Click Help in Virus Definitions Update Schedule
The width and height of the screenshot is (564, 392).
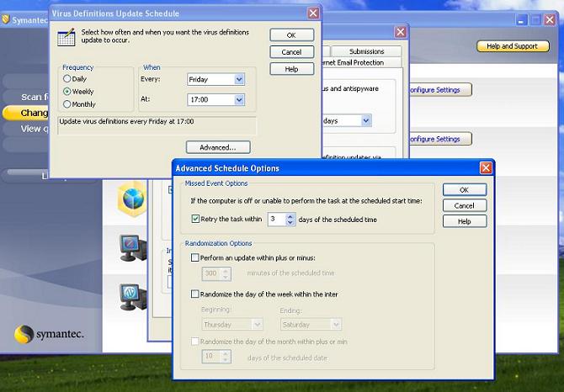292,69
